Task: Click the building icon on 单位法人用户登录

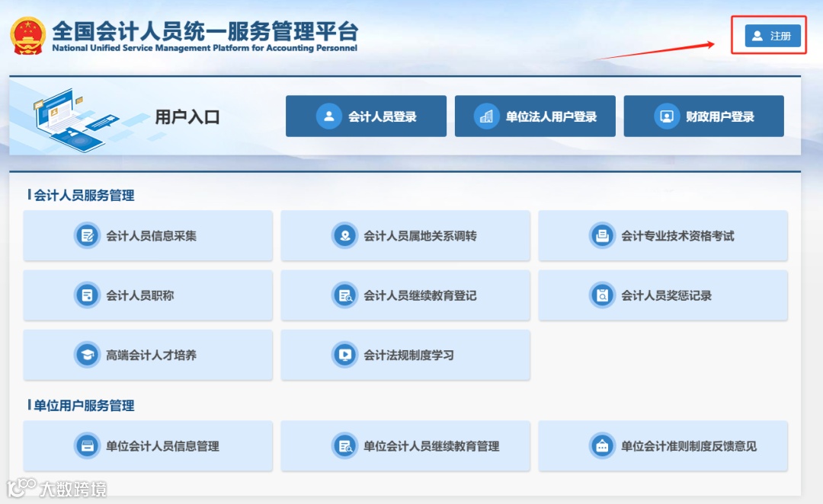Action: point(486,116)
